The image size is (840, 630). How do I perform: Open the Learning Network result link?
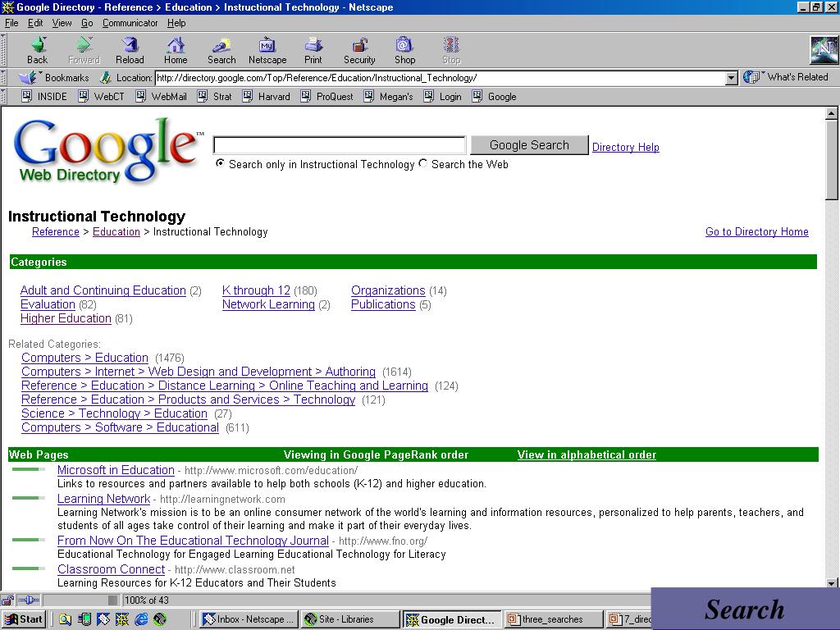coord(104,499)
